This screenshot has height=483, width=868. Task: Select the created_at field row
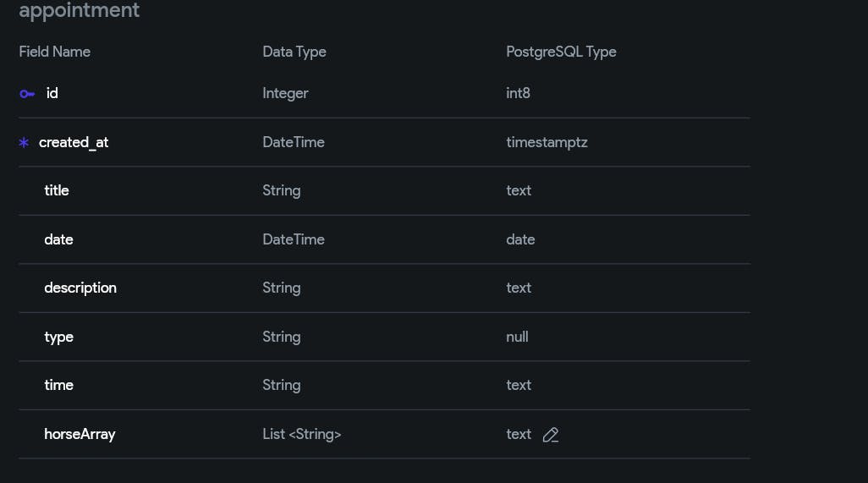74,142
